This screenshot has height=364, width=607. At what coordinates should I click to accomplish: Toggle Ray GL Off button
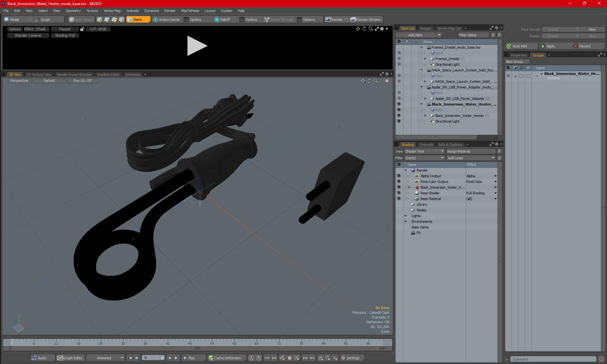(x=83, y=81)
